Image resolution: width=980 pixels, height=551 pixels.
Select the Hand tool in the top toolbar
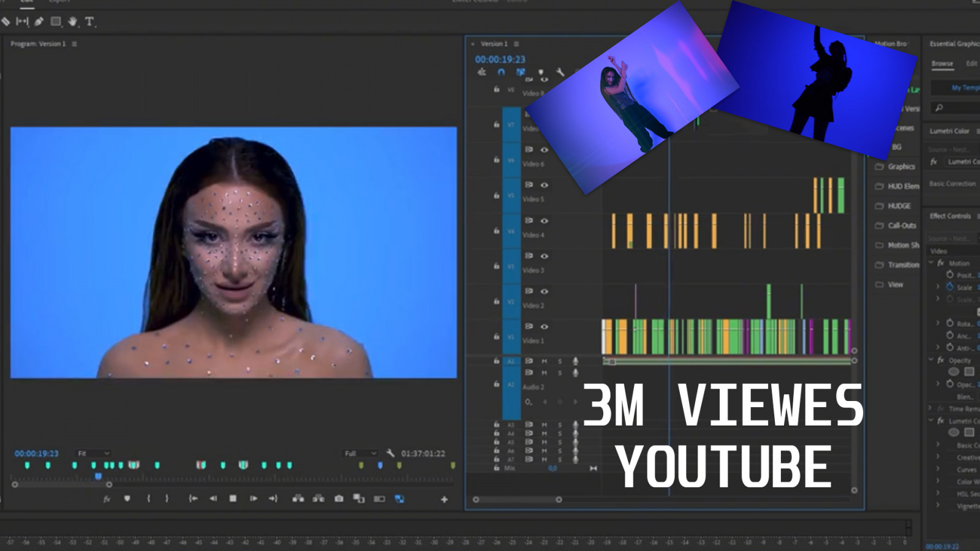(72, 21)
